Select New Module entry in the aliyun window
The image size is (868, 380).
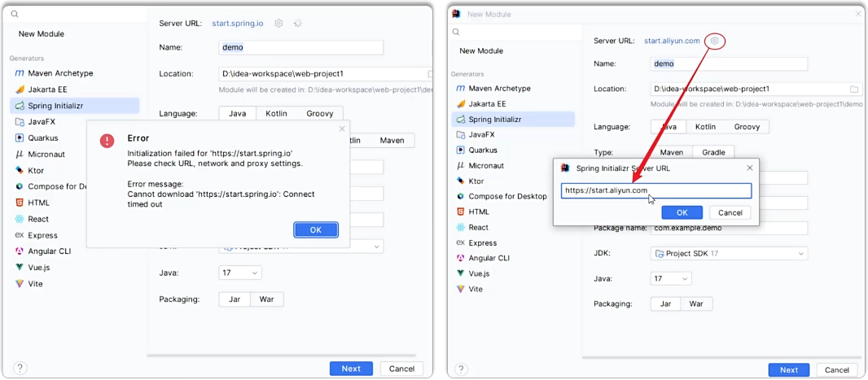(x=481, y=51)
